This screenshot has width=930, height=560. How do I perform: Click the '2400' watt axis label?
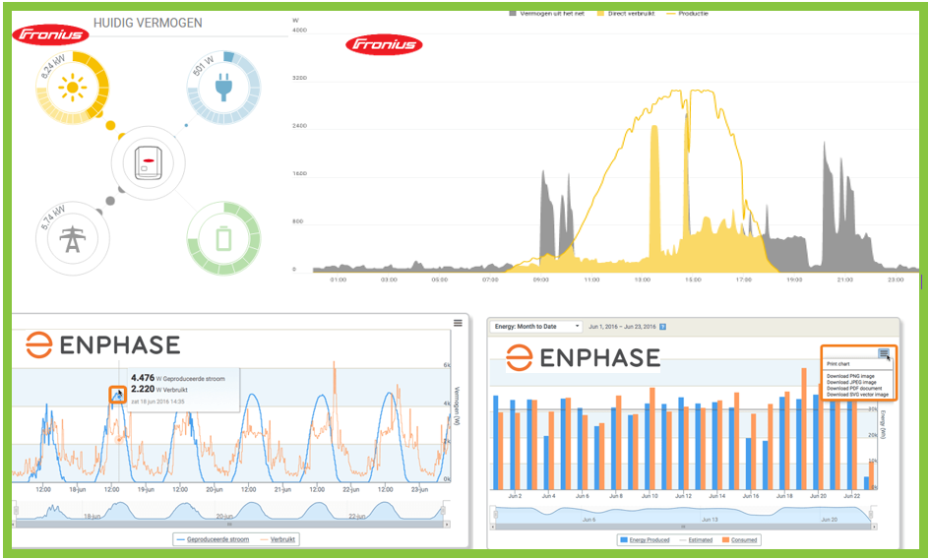(x=299, y=126)
